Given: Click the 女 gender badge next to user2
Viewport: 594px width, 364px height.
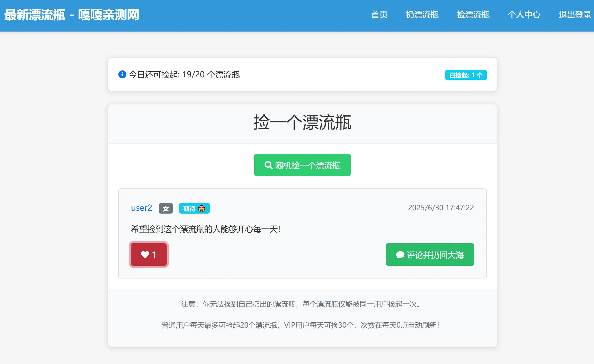Looking at the screenshot, I should click(x=165, y=208).
